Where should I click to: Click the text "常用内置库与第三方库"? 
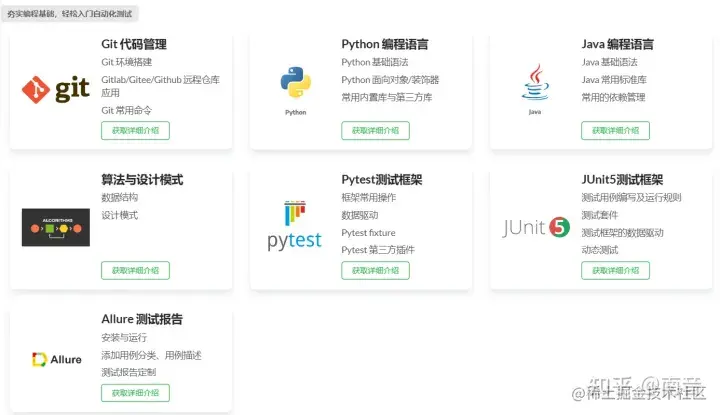click(387, 97)
